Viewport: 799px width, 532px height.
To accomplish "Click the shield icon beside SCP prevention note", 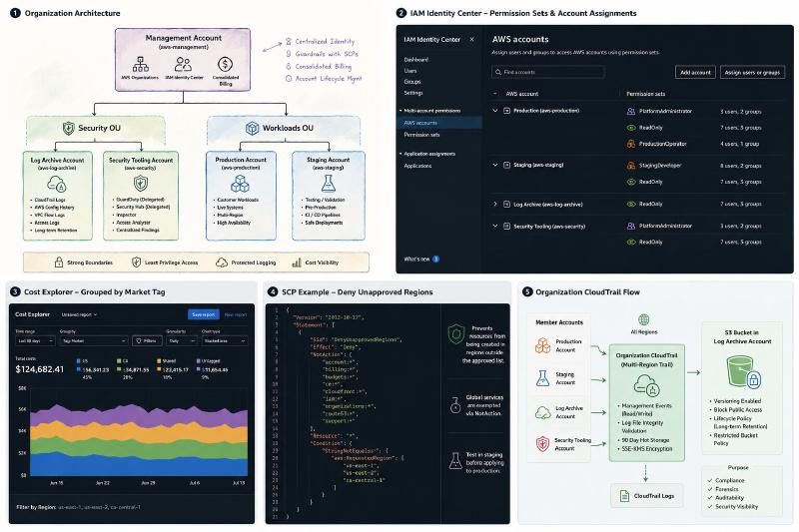I will pos(455,334).
